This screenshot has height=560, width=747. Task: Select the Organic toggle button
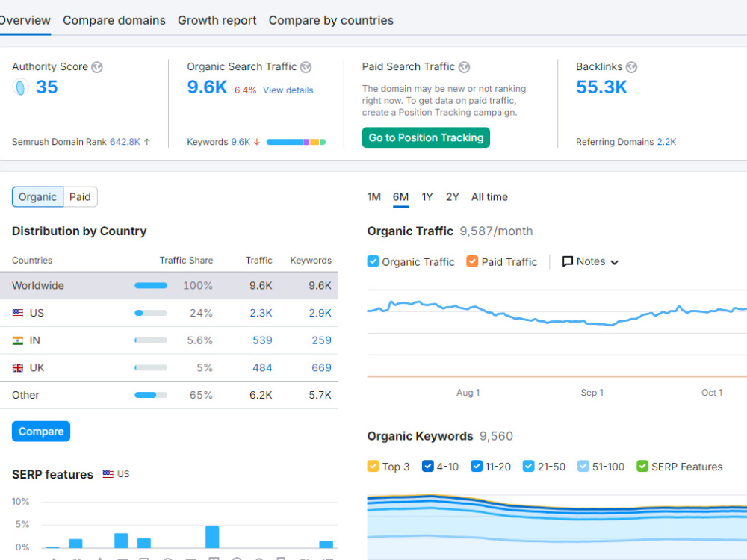coord(37,196)
